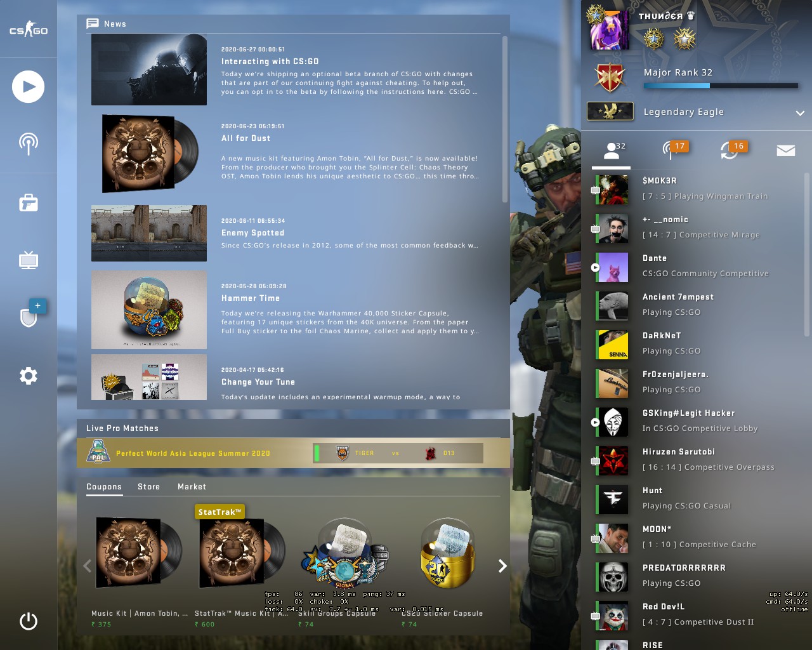Click friend Red Dev!L avatar
This screenshot has width=812, height=650.
click(x=613, y=615)
